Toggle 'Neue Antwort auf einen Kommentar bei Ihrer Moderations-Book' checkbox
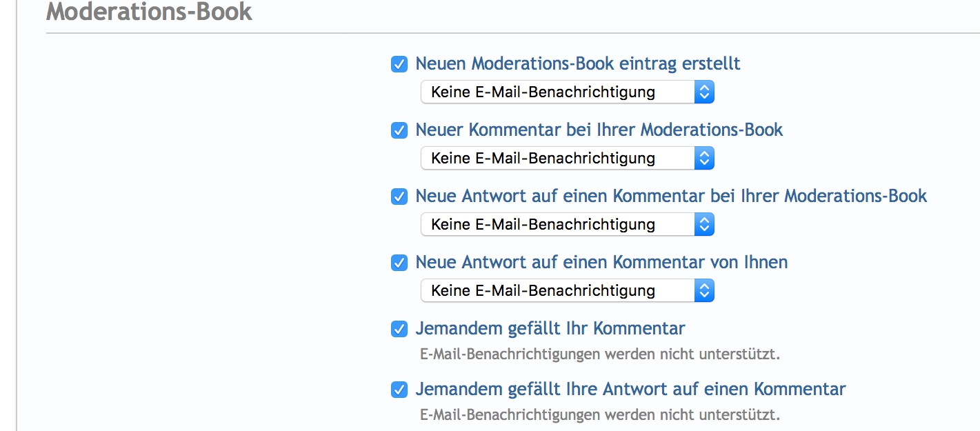980x431 pixels. click(399, 197)
